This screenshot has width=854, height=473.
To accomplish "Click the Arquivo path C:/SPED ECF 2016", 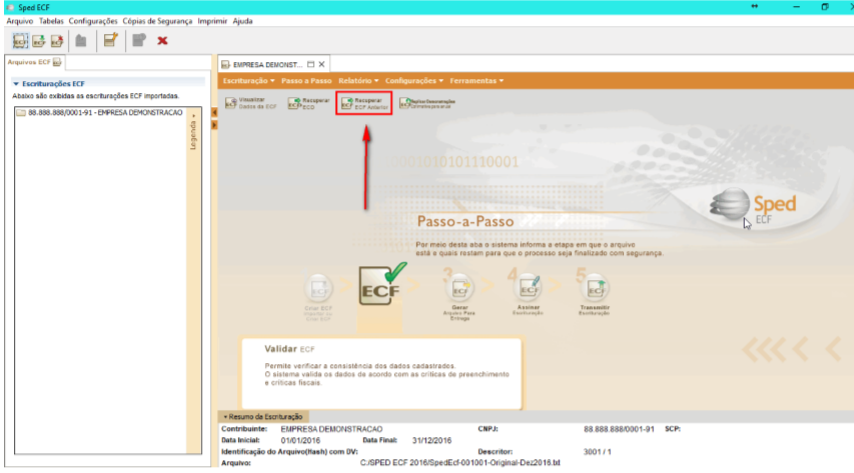I will pos(460,463).
